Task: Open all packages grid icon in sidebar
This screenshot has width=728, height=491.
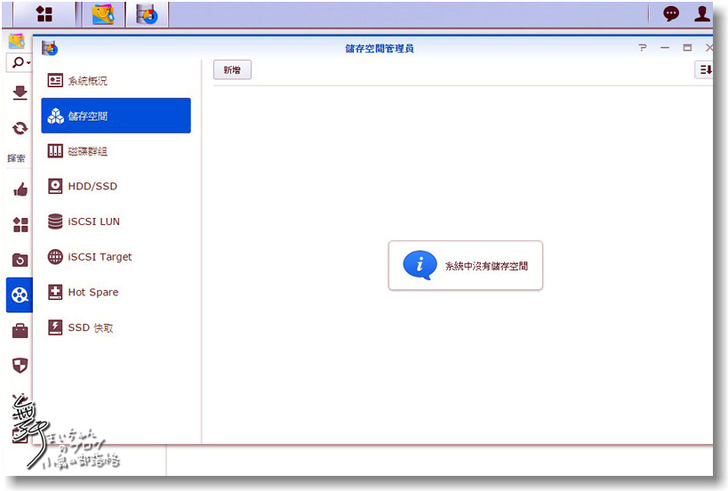Action: coord(20,225)
